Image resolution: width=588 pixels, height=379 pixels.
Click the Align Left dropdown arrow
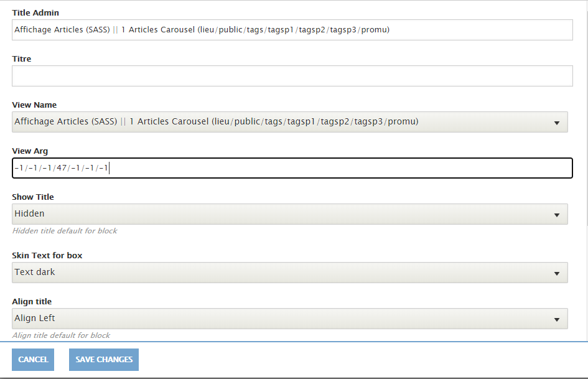[557, 319]
